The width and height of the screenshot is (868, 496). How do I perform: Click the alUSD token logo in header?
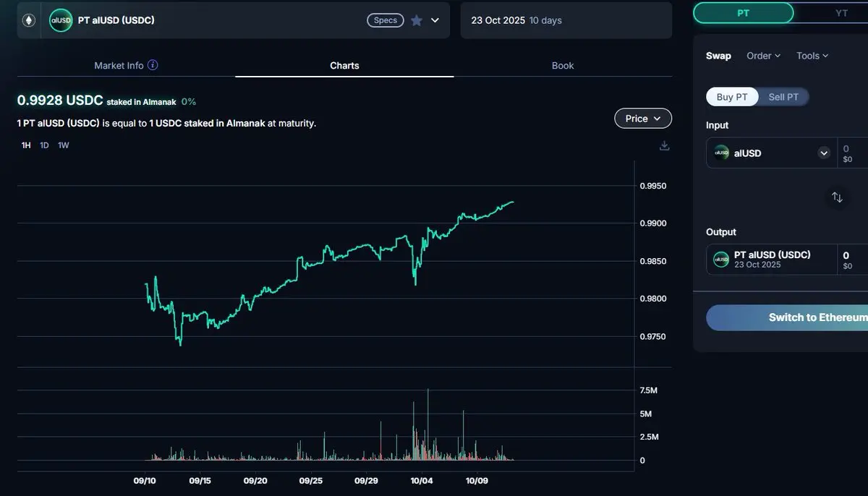coord(61,20)
